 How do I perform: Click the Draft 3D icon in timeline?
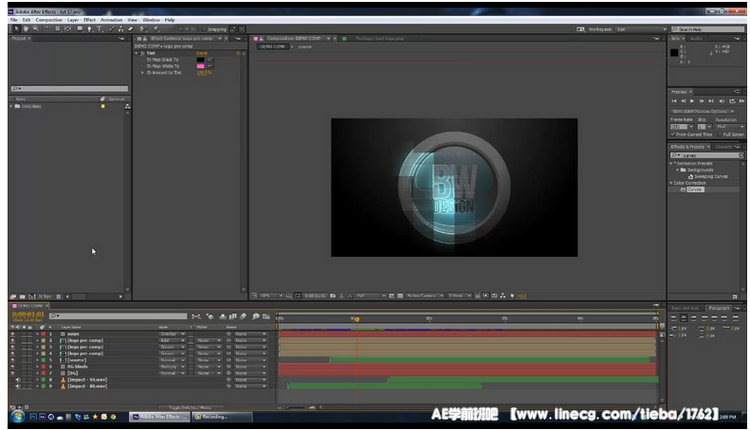click(210, 316)
